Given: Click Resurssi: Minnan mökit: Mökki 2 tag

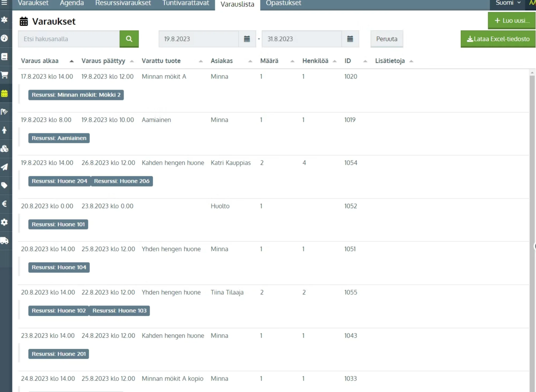Looking at the screenshot, I should point(76,95).
